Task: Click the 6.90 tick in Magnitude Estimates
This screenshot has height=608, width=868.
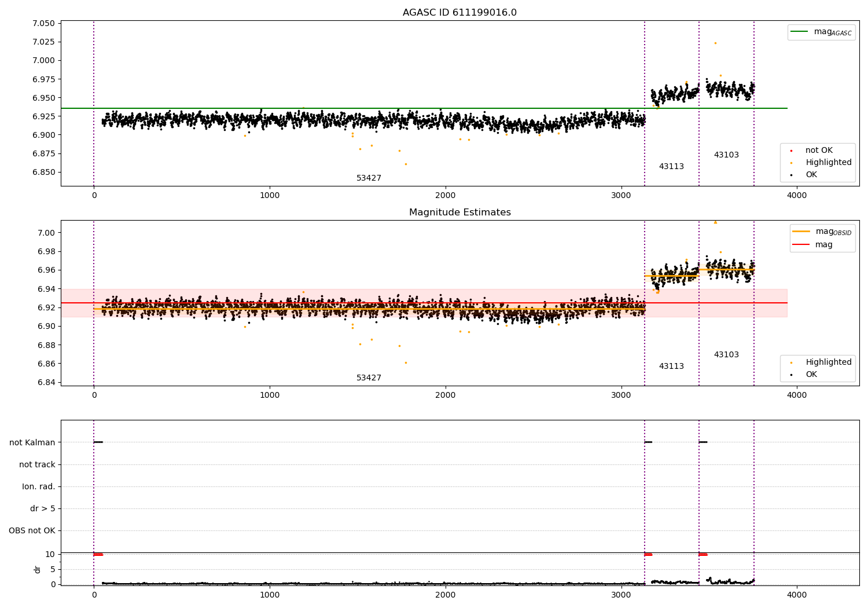Action: point(46,327)
